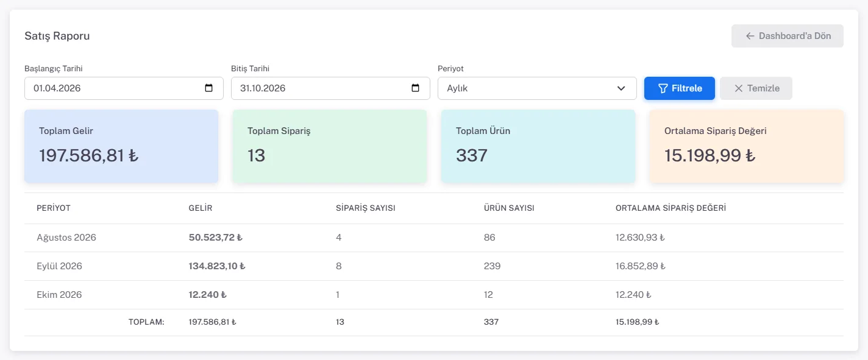Image resolution: width=868 pixels, height=360 pixels.
Task: Click the Eylül 2026 order count cell
Action: click(x=339, y=266)
